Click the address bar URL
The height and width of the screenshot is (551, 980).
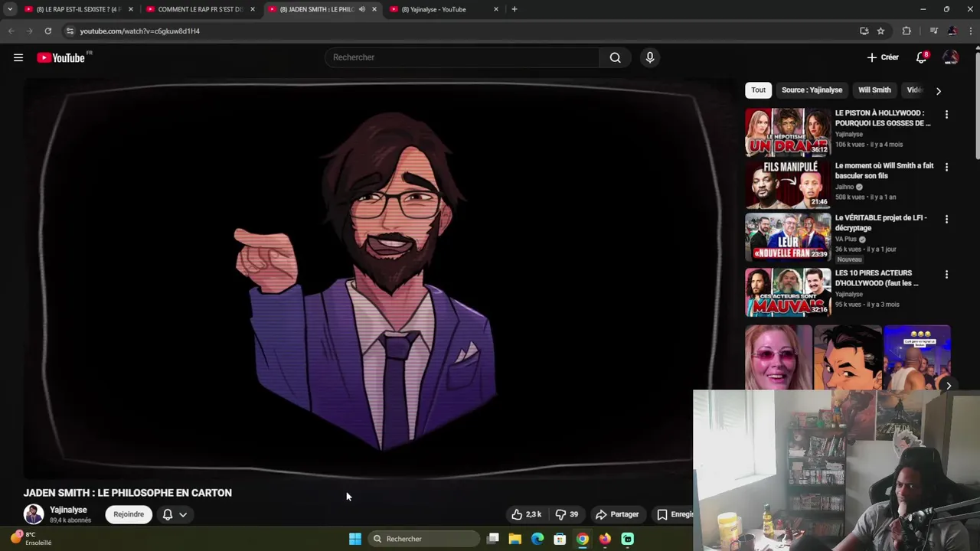[x=140, y=31]
